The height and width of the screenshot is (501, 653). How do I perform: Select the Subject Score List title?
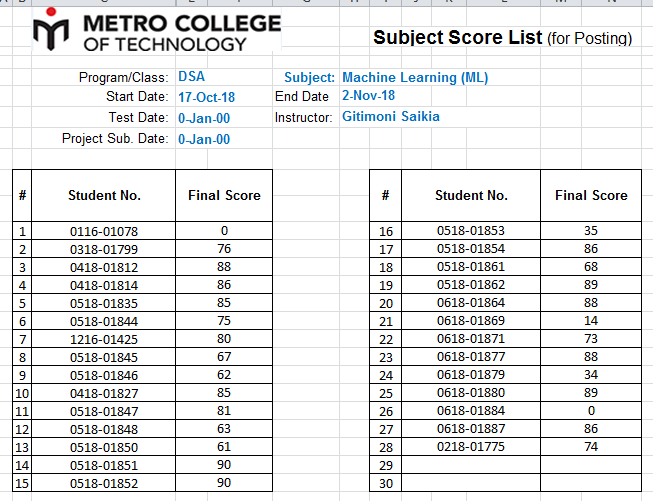(502, 37)
